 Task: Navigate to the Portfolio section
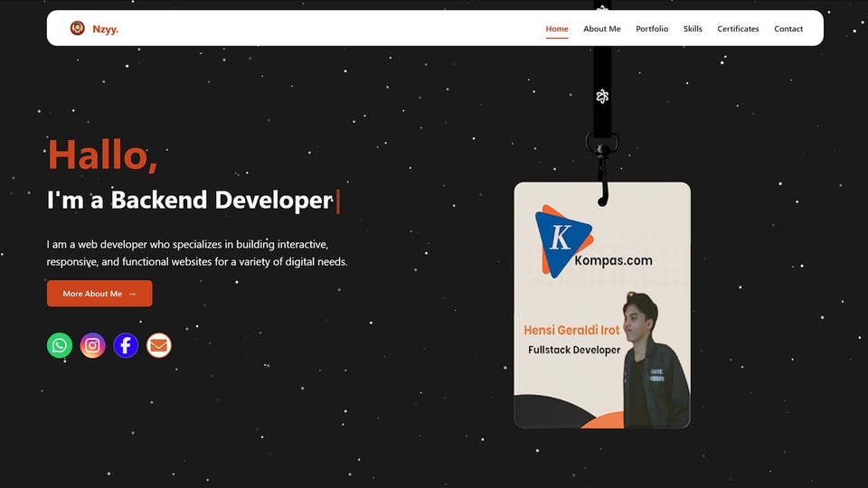pos(652,29)
